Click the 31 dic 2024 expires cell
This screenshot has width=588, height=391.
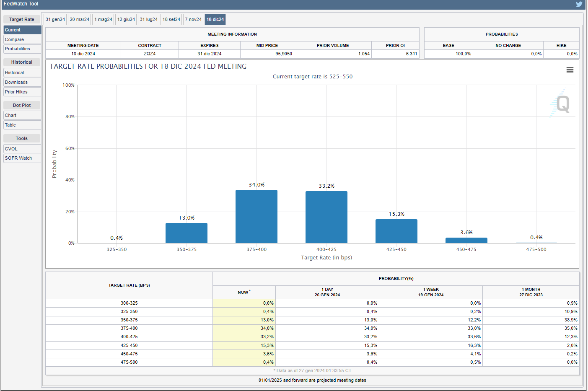(210, 54)
